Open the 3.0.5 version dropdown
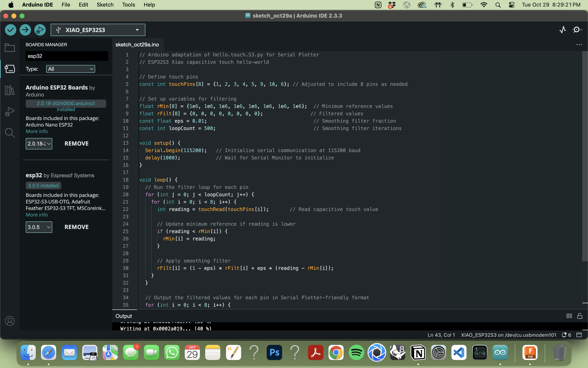The width and height of the screenshot is (588, 368). [39, 227]
